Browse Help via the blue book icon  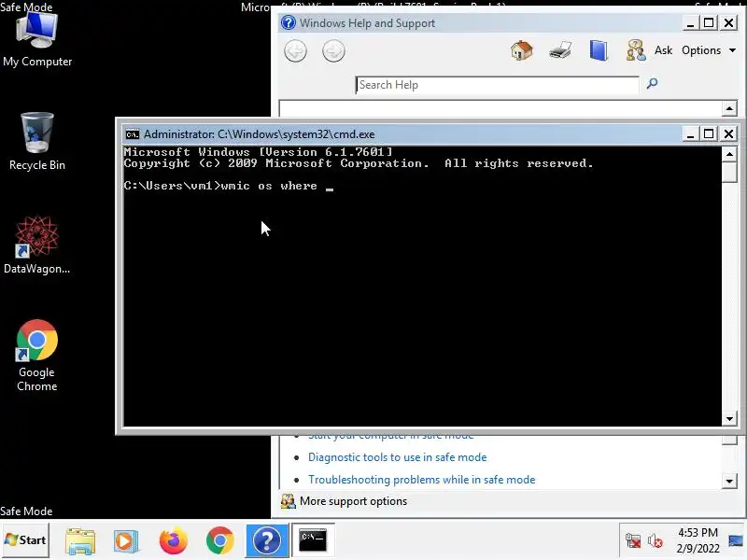tap(599, 50)
